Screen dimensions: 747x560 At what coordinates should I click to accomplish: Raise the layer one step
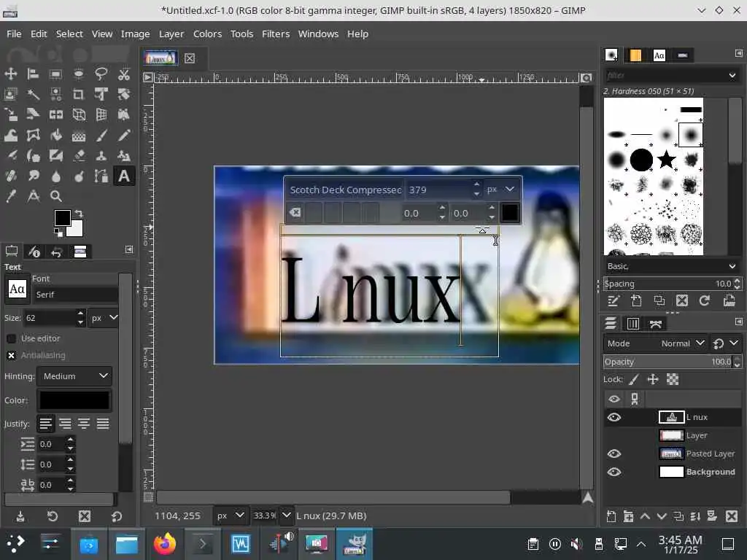[645, 517]
